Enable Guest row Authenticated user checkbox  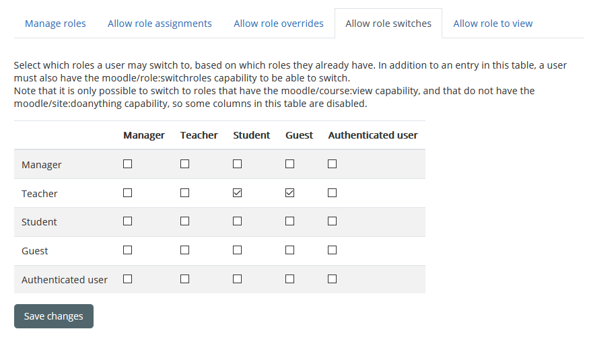(x=332, y=250)
